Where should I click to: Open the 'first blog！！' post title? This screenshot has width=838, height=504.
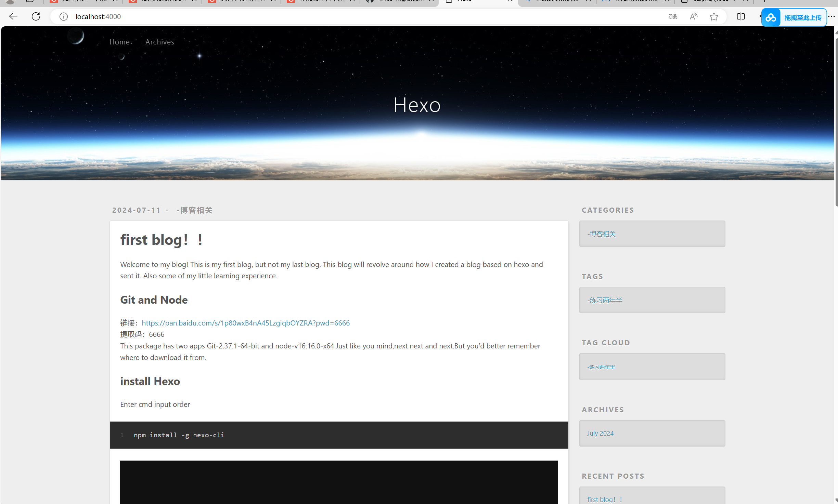[x=162, y=240]
